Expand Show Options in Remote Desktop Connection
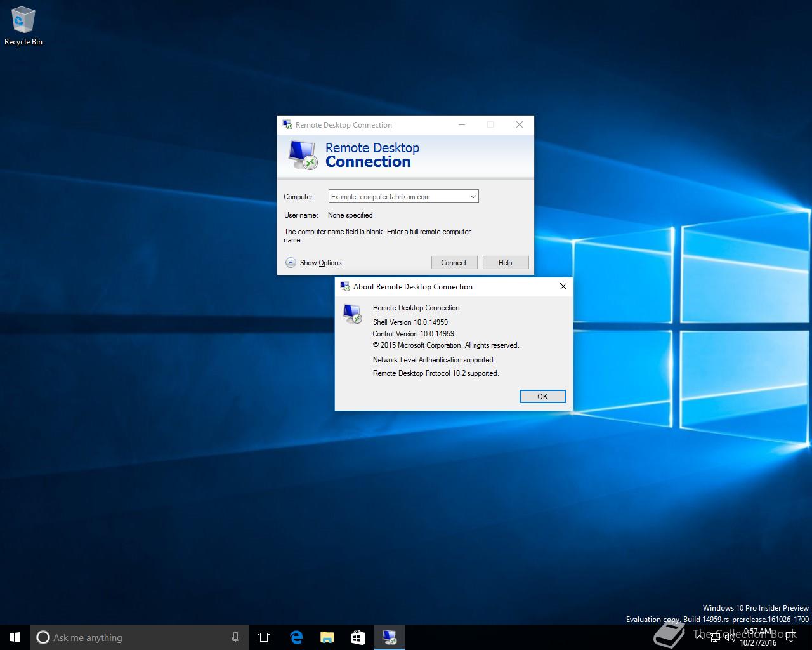 coord(313,262)
